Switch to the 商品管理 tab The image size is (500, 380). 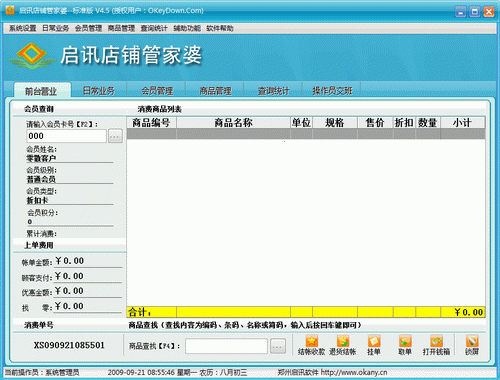[x=215, y=91]
